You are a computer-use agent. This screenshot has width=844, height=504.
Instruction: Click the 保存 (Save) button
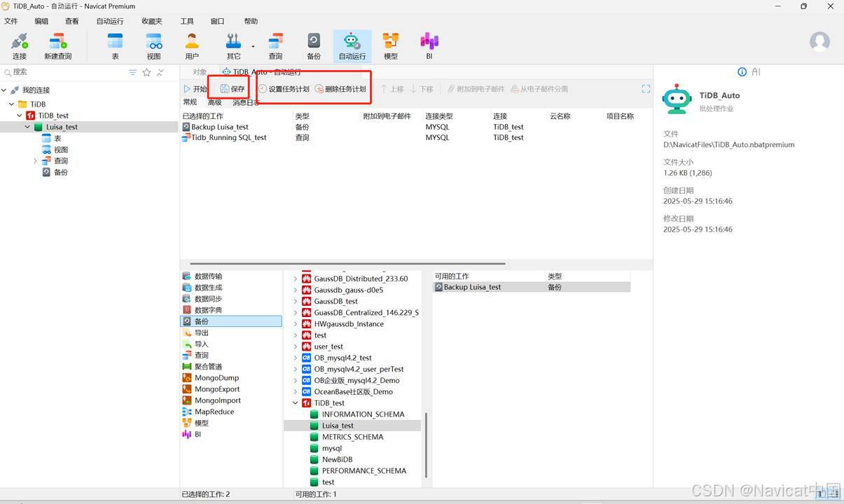233,89
